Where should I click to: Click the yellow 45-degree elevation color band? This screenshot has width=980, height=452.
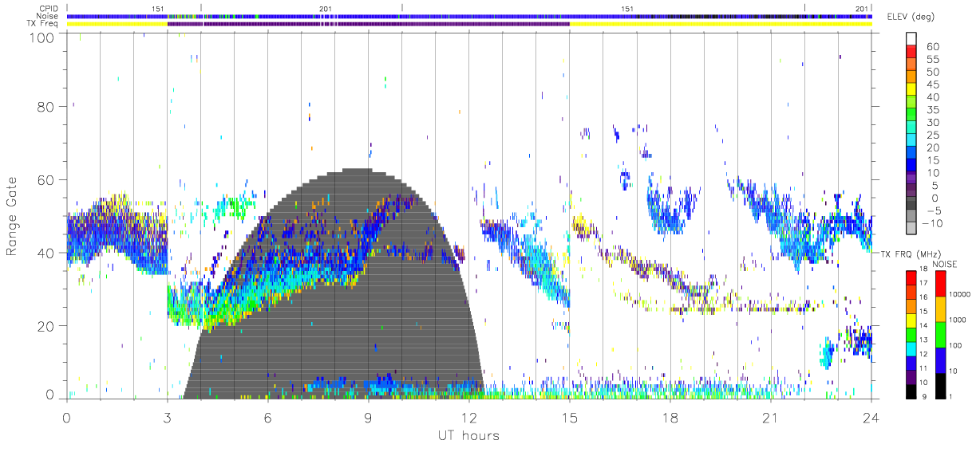[x=911, y=89]
